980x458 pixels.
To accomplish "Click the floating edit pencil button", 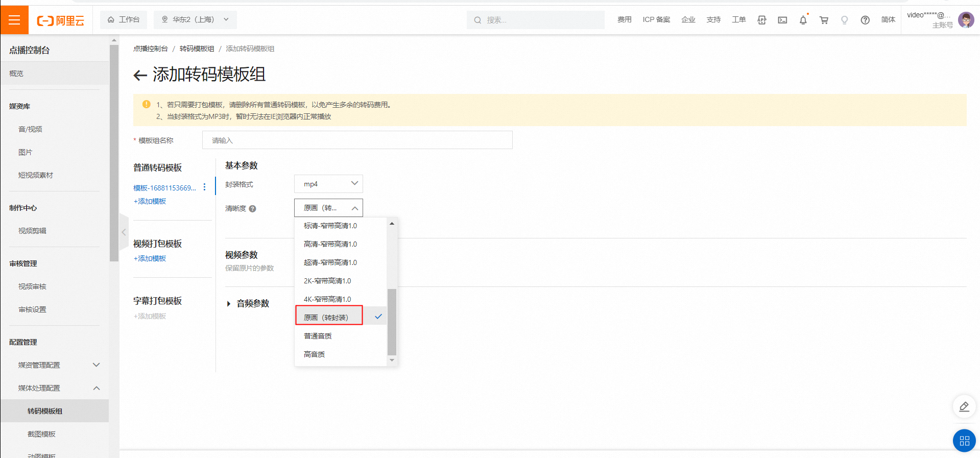I will tap(964, 406).
